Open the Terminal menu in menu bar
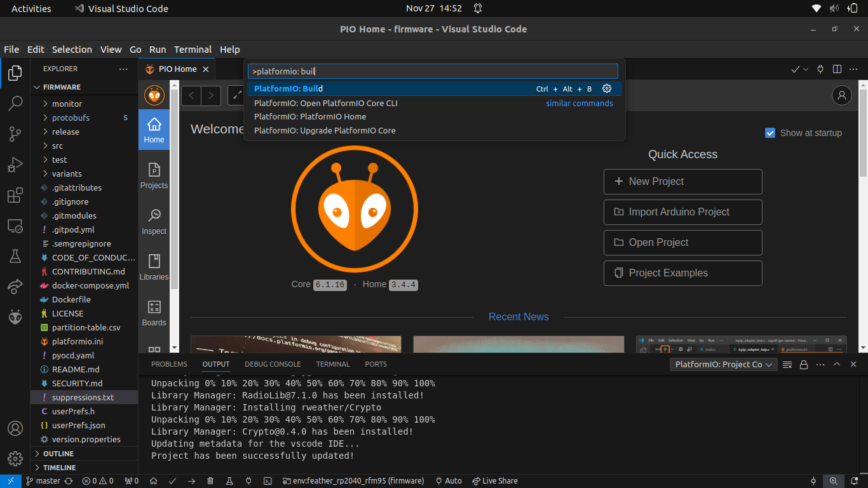The image size is (868, 488). 193,50
